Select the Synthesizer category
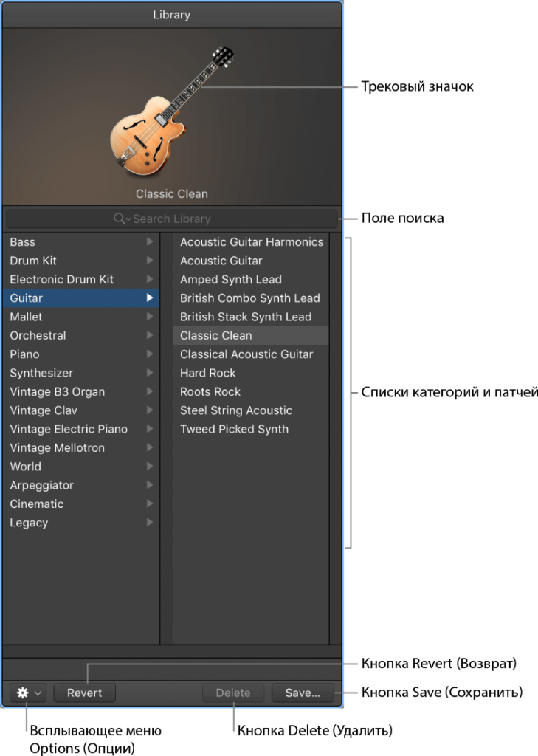Image resolution: width=538 pixels, height=756 pixels. coord(81,373)
